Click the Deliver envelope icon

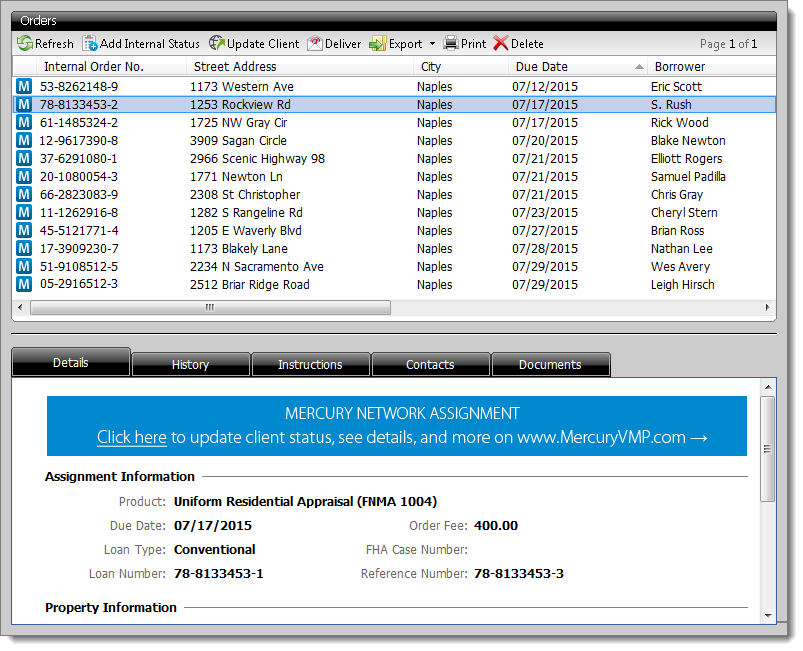(x=315, y=44)
